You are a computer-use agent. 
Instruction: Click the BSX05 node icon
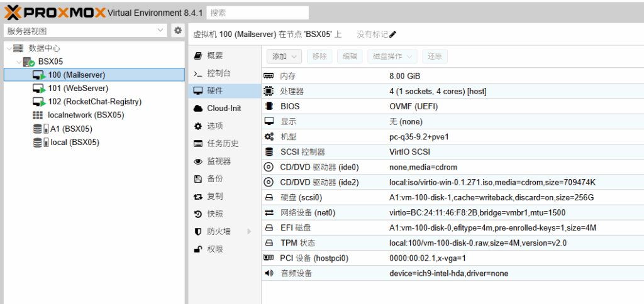point(28,62)
